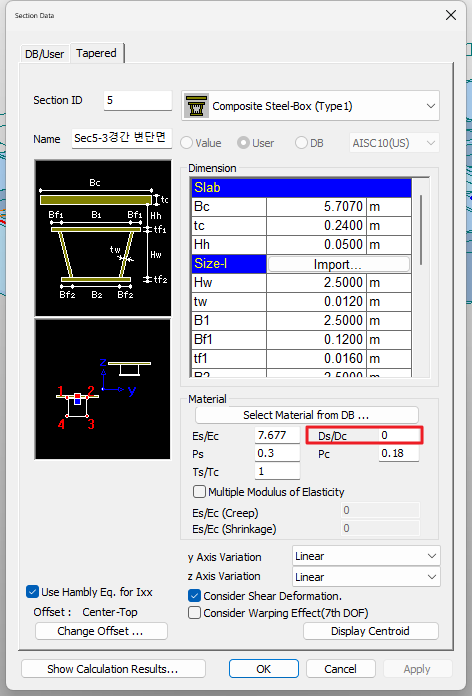Click the section dimension diagram image
The height and width of the screenshot is (696, 472).
[103, 238]
